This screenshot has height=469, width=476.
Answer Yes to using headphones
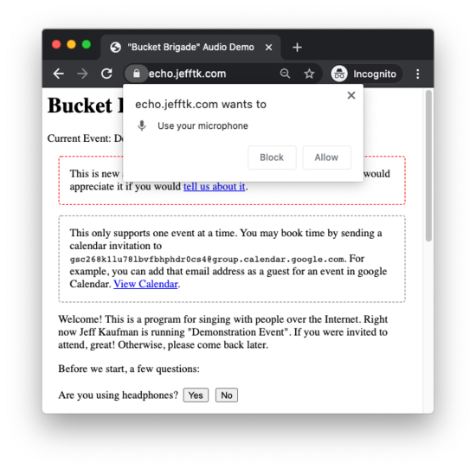(196, 395)
